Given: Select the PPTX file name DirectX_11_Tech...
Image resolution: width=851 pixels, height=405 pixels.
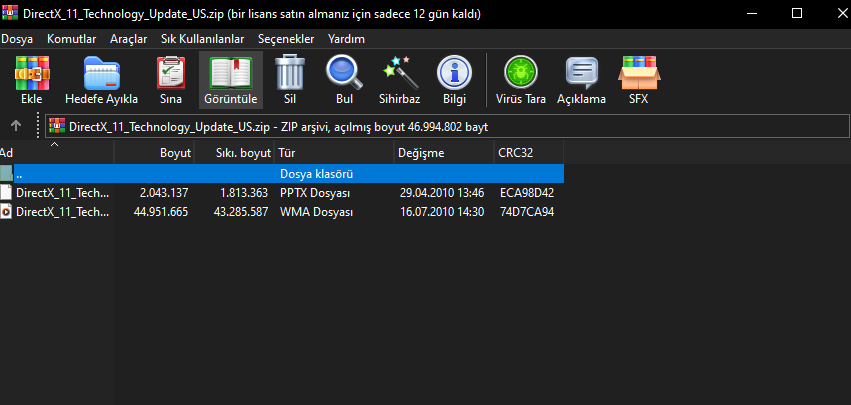Looking at the screenshot, I should coord(62,193).
